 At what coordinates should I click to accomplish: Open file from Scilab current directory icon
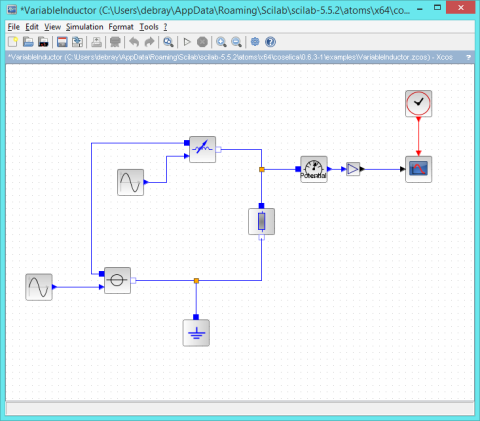[43, 42]
